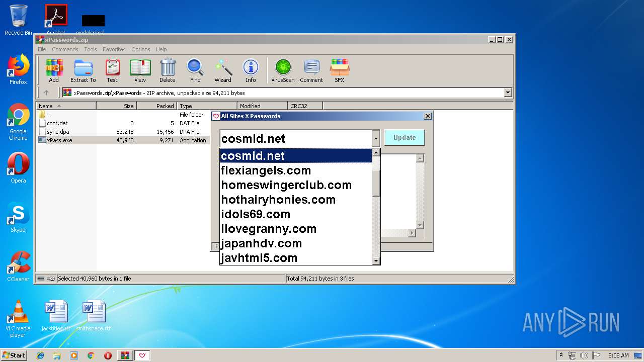This screenshot has height=362, width=644.
Task: Click the site list scrollbar down arrow
Action: 376,260
